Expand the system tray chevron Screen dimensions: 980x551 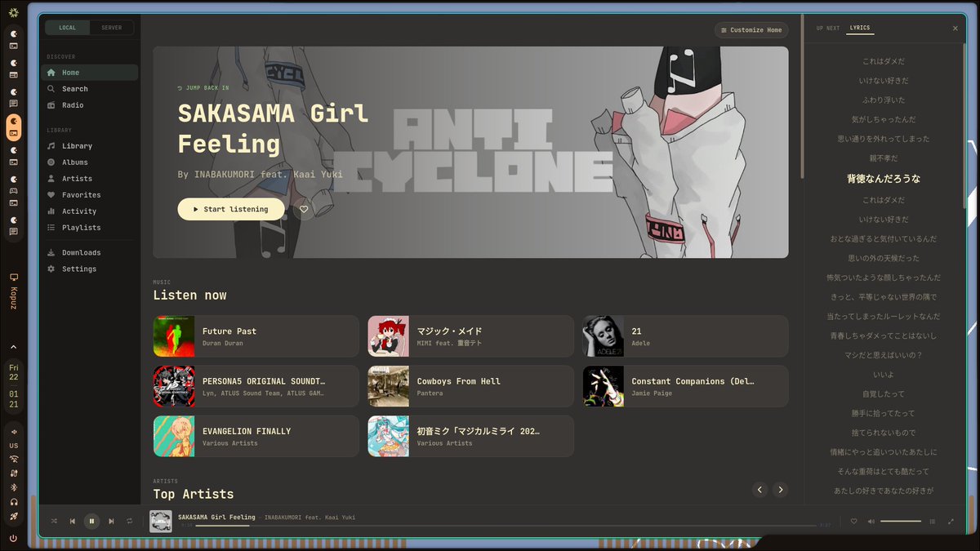pyautogui.click(x=13, y=347)
